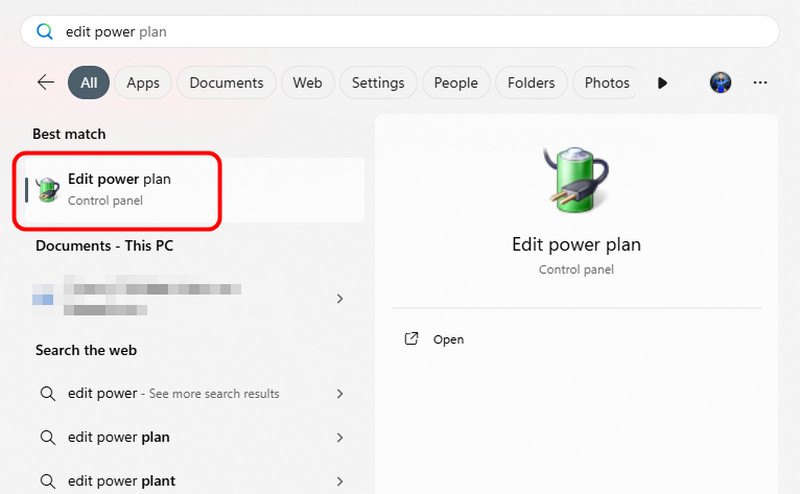The width and height of the screenshot is (800, 494).
Task: Expand the 'edit power plan' web suggestion arrow
Action: 340,437
